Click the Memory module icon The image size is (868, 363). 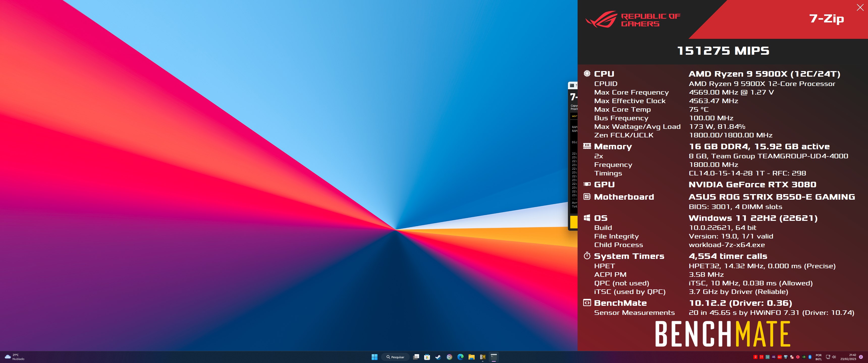587,146
